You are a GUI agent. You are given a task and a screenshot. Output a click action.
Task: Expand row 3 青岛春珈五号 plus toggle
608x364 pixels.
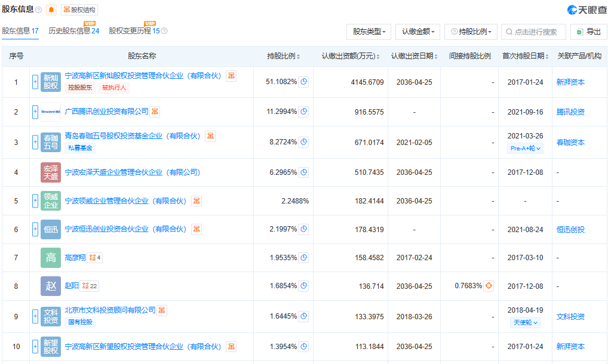tap(35, 142)
